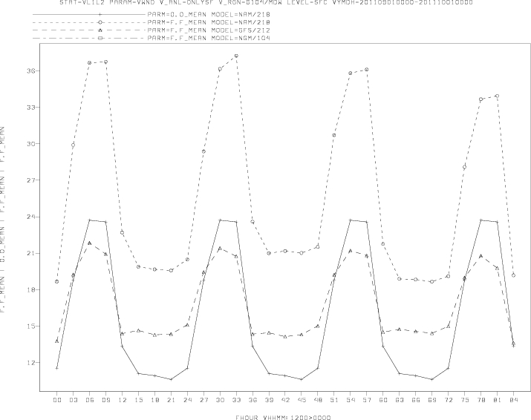Click the solid-line plus data point at hour 21
The width and height of the screenshot is (531, 420).
click(171, 379)
